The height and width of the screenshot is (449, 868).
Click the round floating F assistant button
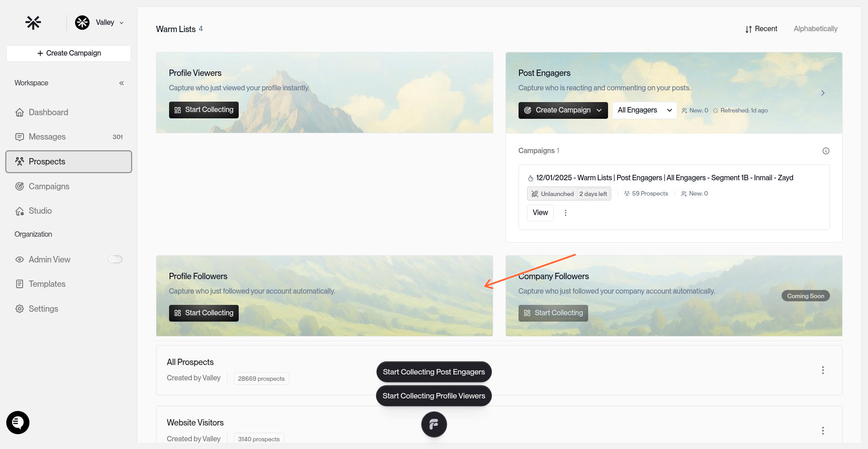click(x=434, y=425)
